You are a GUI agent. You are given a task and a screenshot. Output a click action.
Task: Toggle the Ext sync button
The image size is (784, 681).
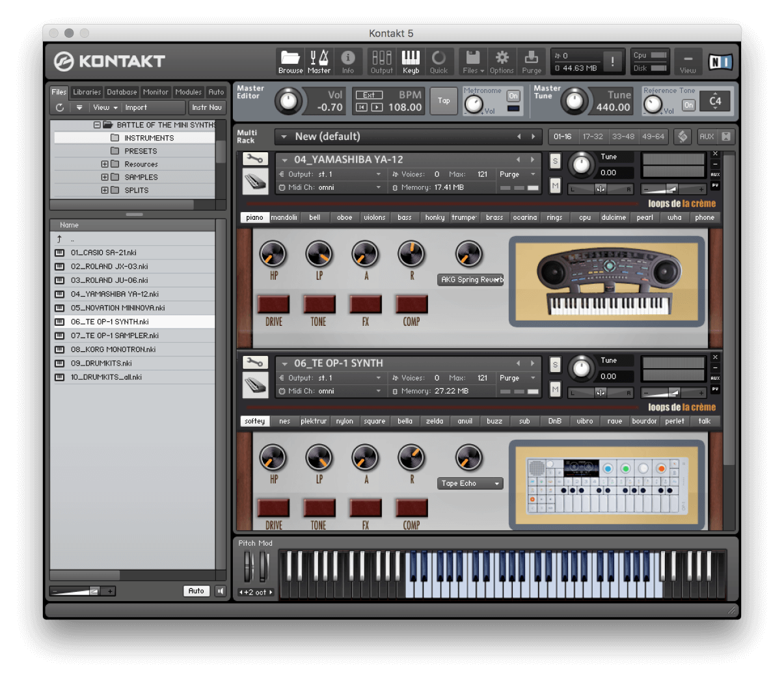[369, 95]
